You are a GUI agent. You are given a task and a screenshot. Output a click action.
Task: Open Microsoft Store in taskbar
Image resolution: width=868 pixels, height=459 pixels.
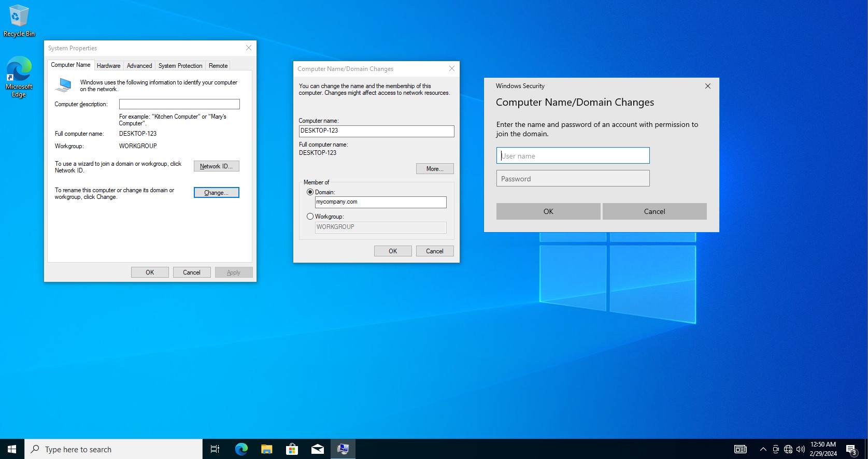pyautogui.click(x=292, y=449)
